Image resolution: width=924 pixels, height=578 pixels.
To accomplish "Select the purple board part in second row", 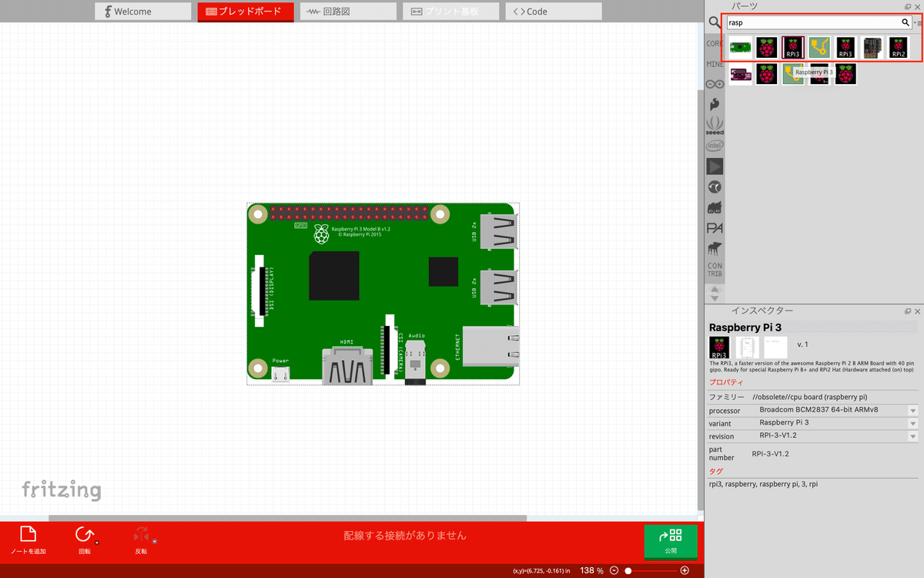I will click(741, 74).
